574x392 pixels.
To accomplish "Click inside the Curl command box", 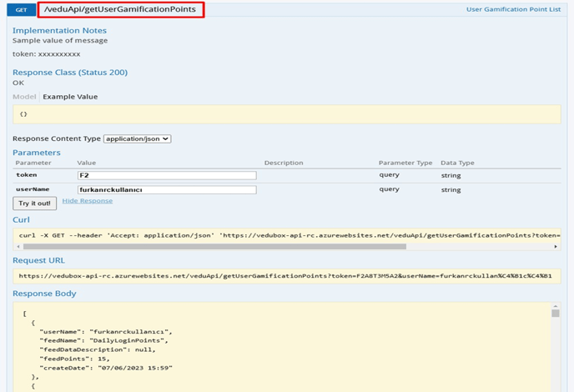I will (286, 235).
